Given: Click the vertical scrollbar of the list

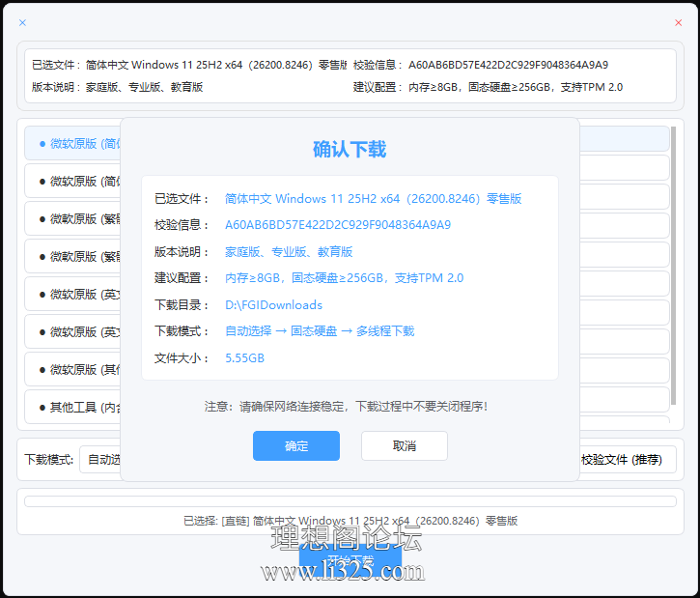Looking at the screenshot, I should [673, 266].
